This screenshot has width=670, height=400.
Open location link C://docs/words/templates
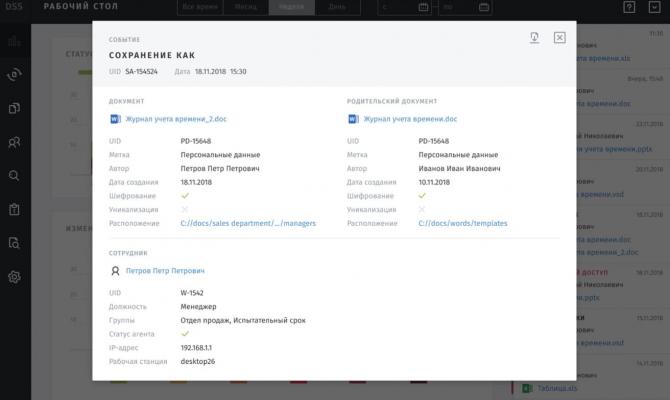click(463, 223)
